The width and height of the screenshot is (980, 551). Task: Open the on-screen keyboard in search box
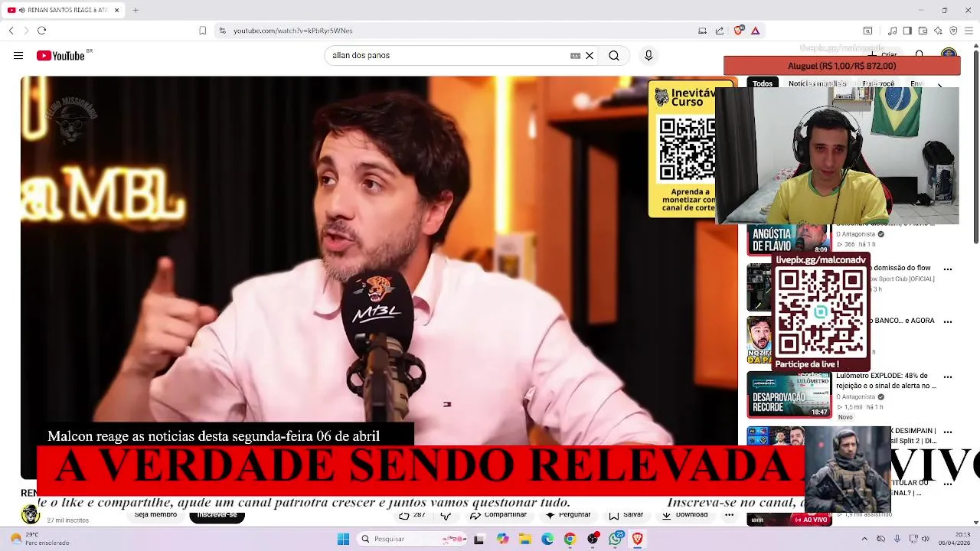575,55
